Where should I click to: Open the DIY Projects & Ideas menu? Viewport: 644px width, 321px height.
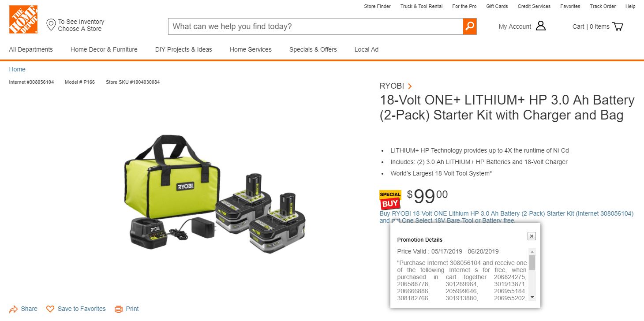(183, 49)
